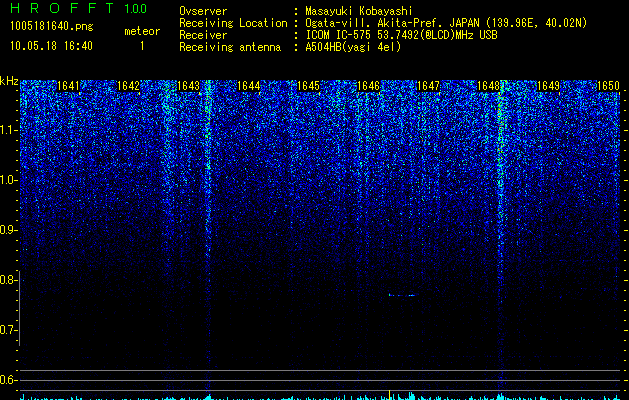Click the meteor count label
The width and height of the screenshot is (629, 400).
click(x=142, y=31)
